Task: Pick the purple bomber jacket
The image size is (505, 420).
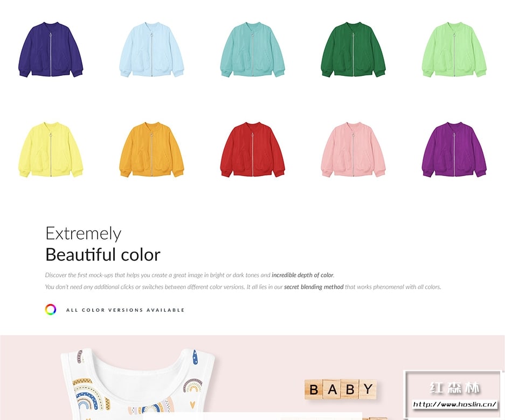Action: pos(454,150)
